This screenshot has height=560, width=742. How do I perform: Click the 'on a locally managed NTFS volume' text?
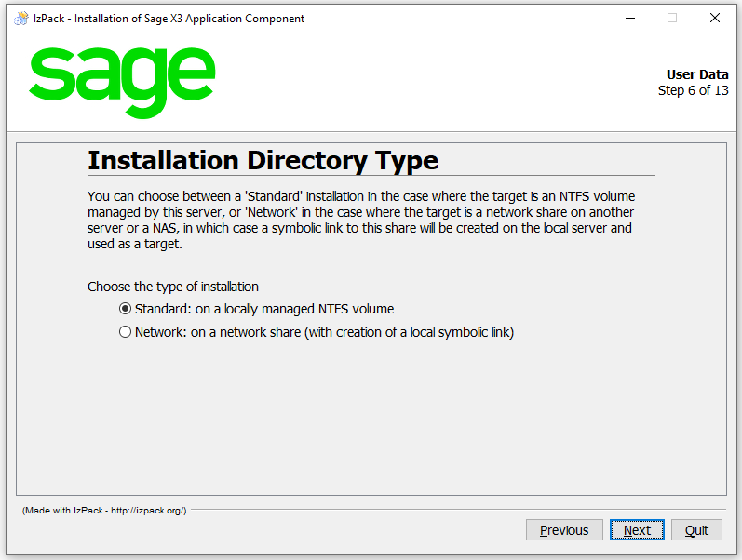point(301,309)
